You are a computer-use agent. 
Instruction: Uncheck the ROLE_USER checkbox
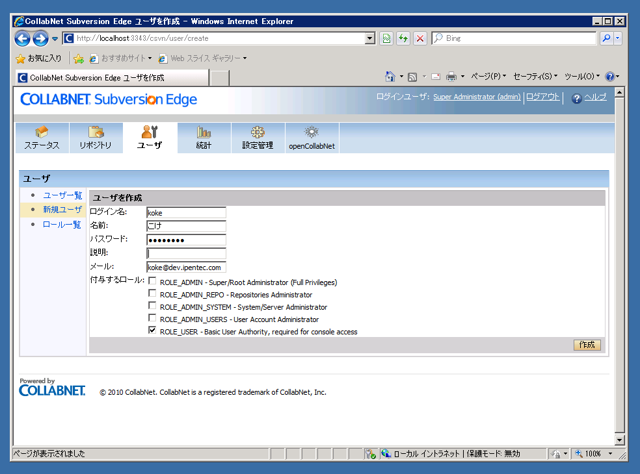click(x=152, y=330)
